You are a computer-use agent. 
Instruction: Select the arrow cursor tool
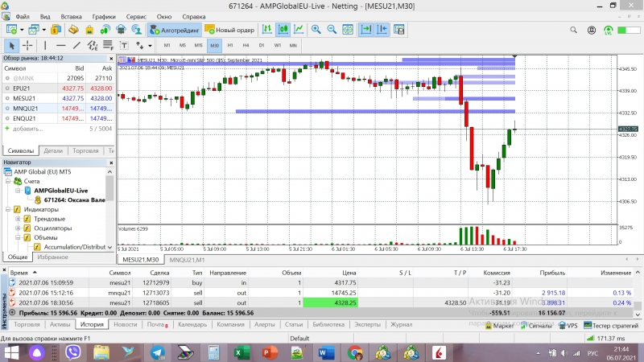point(11,46)
